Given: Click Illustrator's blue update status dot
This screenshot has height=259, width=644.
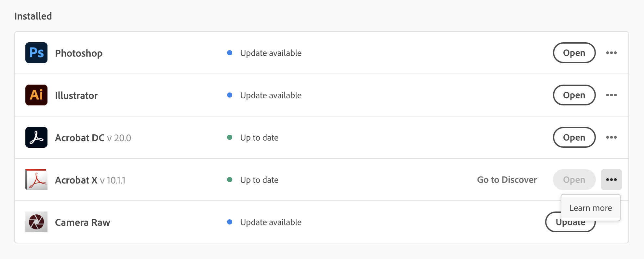Looking at the screenshot, I should pos(230,95).
